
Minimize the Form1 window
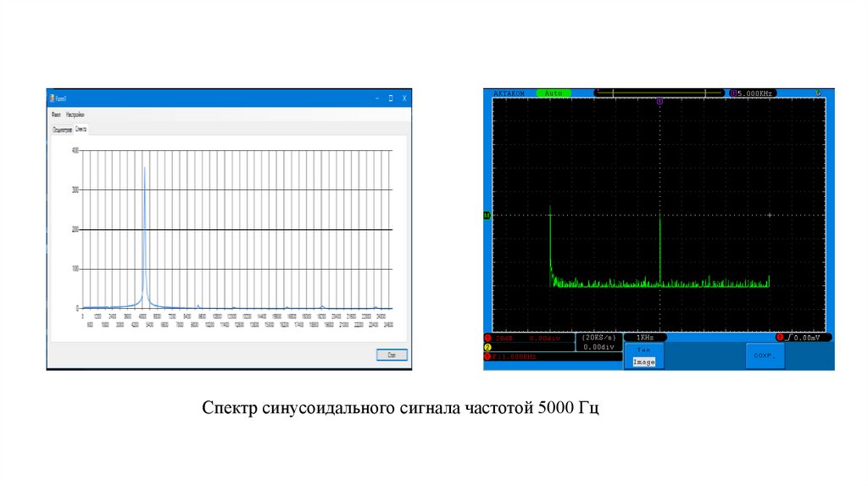[x=377, y=98]
